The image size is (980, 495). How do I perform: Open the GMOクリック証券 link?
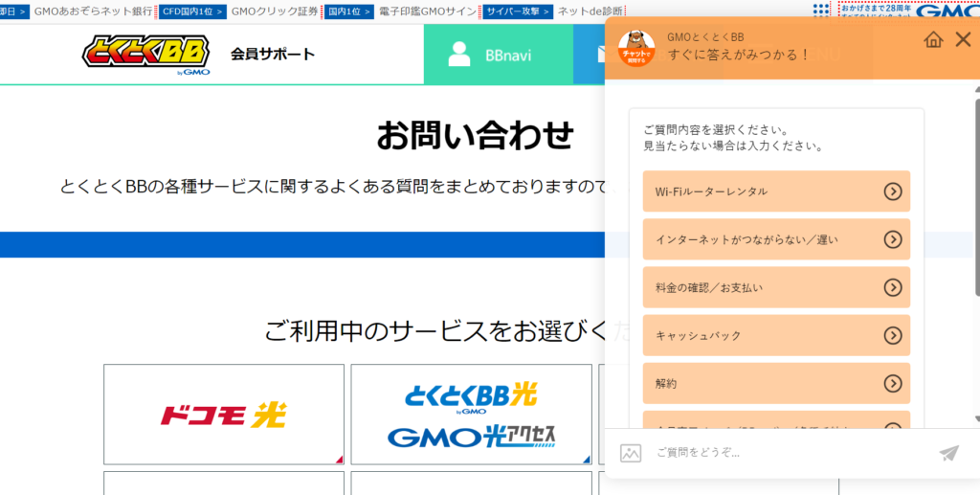coord(274,11)
